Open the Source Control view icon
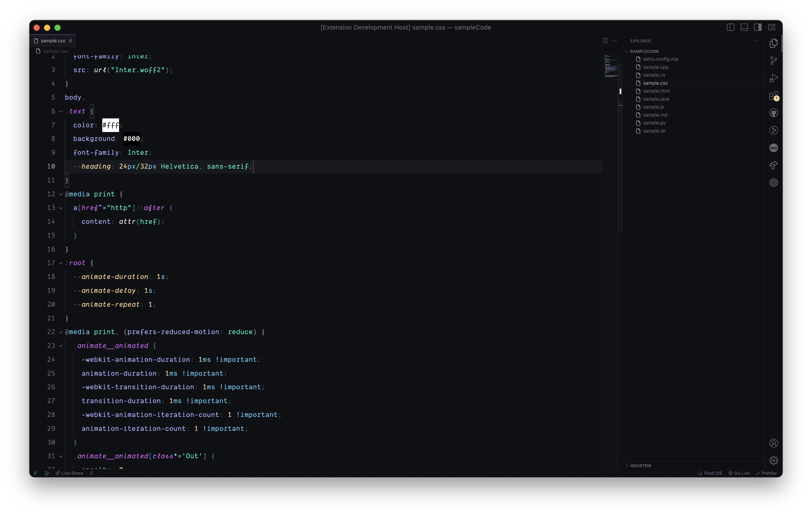812x516 pixels. (774, 61)
